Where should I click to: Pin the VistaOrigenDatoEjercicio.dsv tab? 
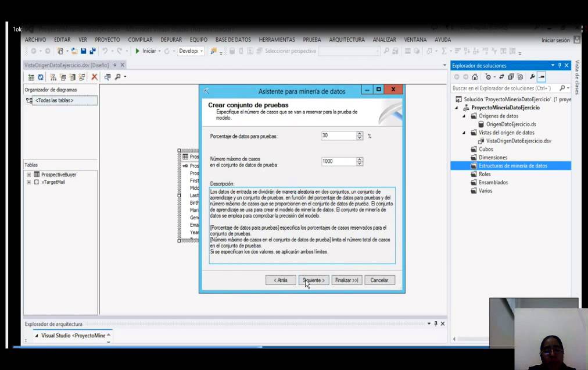coord(114,65)
